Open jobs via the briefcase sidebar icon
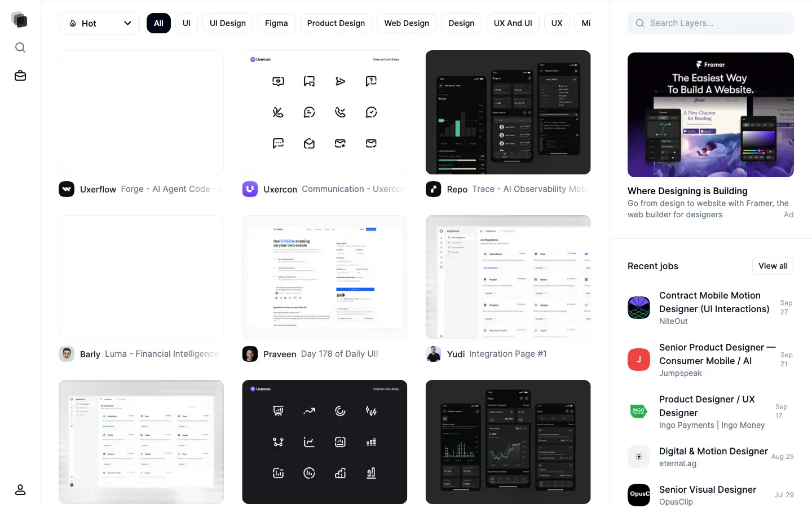 click(20, 76)
